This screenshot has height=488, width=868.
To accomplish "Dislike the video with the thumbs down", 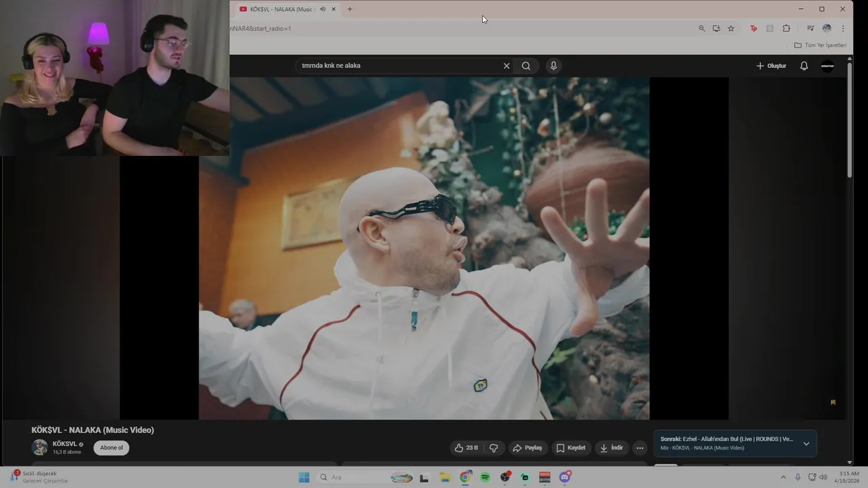I will click(494, 448).
